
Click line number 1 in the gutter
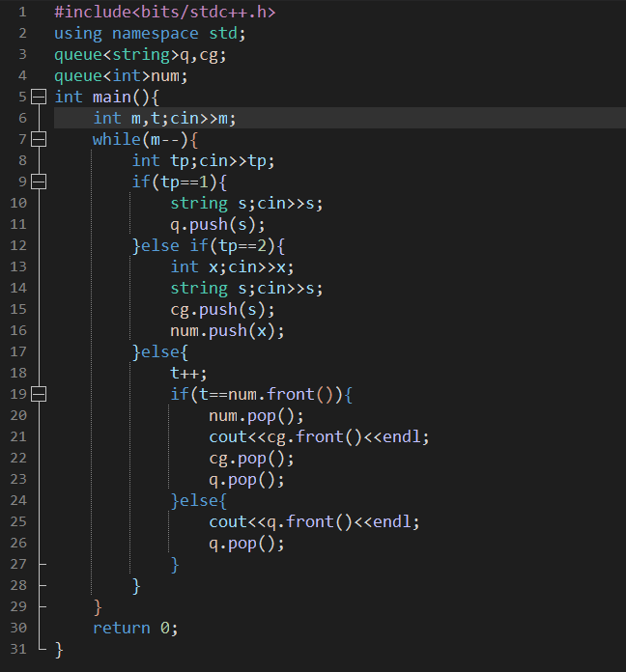tap(23, 12)
